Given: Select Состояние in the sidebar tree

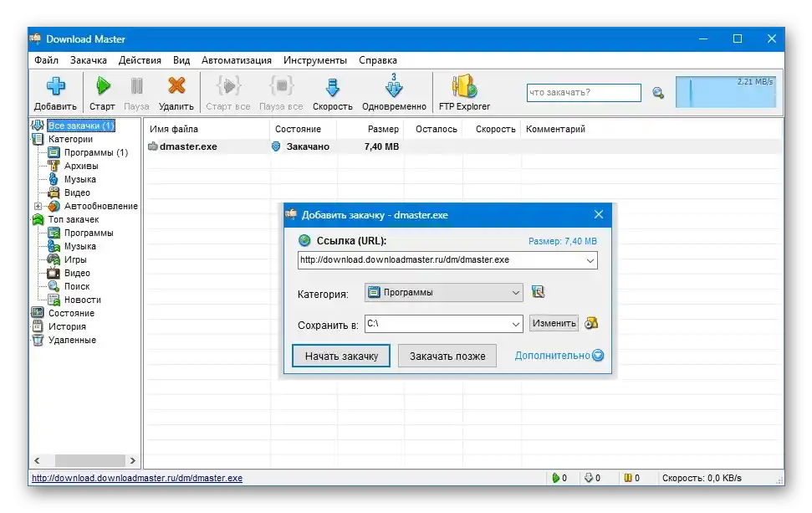Looking at the screenshot, I should [x=71, y=314].
